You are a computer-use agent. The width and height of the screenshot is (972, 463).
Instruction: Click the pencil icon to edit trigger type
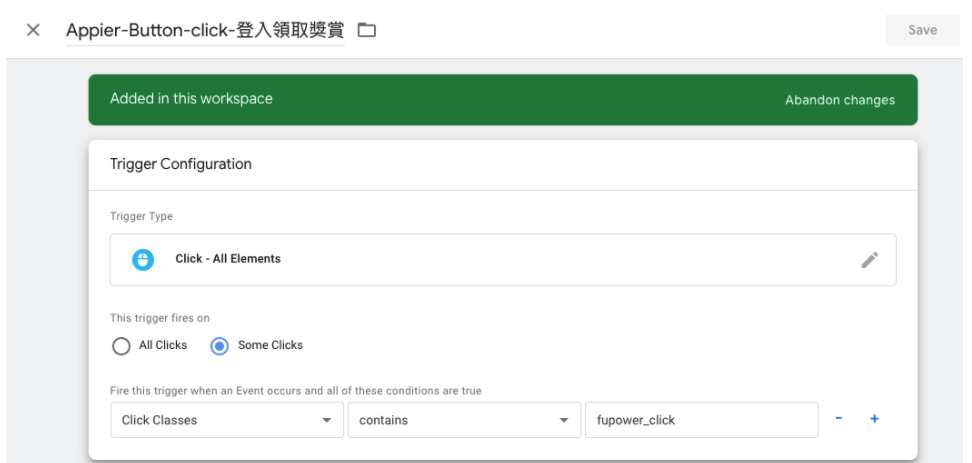[869, 260]
